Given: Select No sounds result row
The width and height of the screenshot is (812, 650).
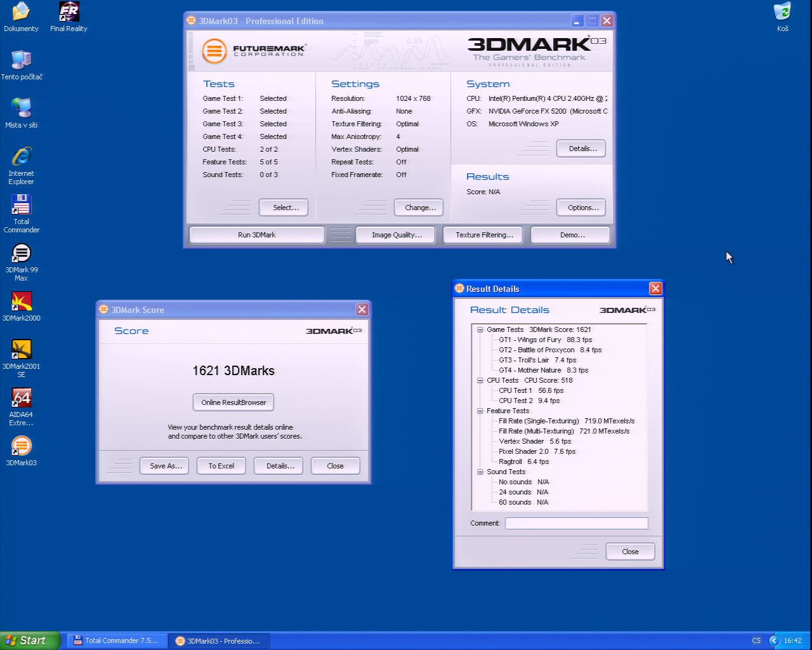Looking at the screenshot, I should coord(524,482).
